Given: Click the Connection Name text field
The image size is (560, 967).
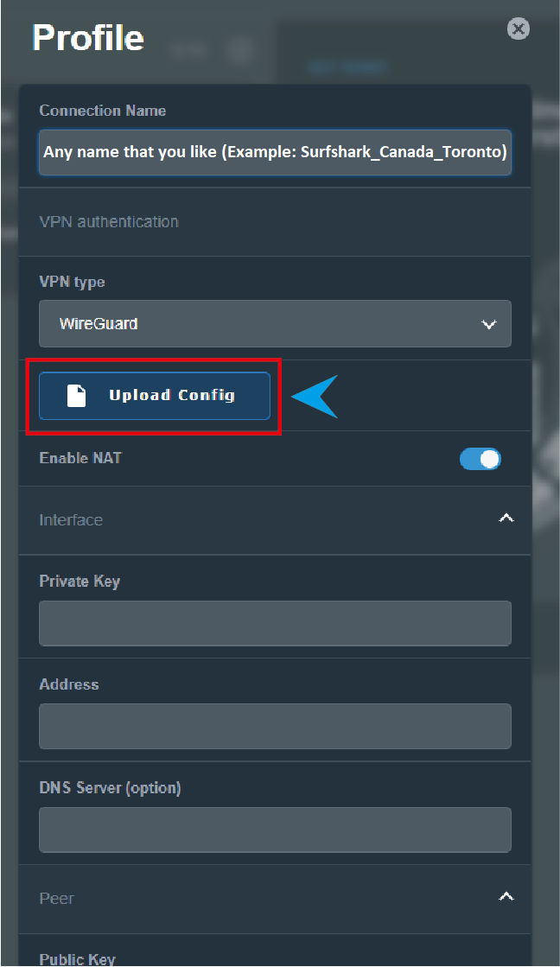Looking at the screenshot, I should click(275, 153).
